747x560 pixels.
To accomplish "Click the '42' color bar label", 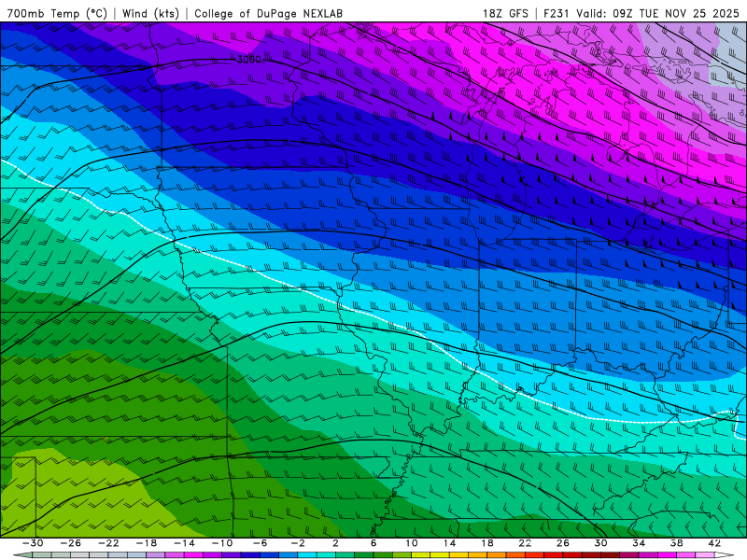I will [x=714, y=543].
